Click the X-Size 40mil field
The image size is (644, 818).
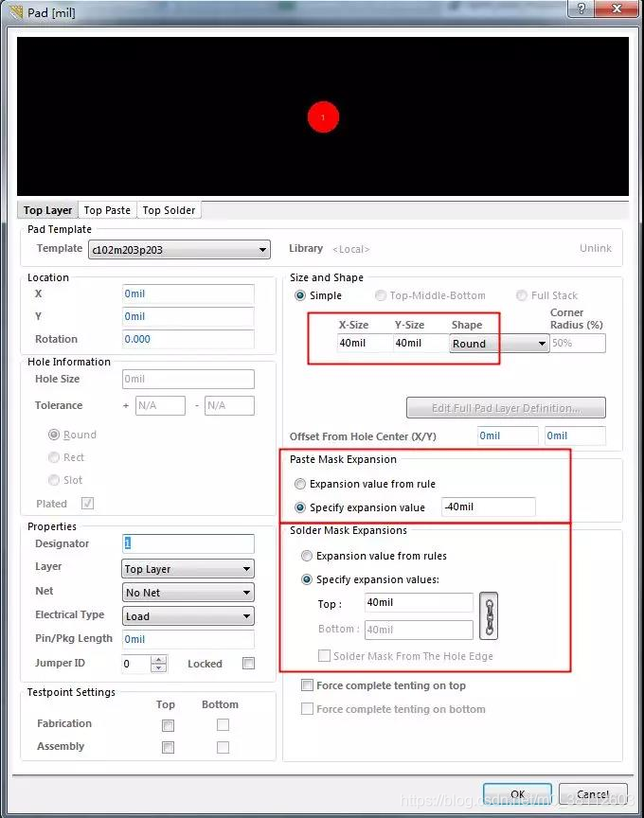point(365,344)
